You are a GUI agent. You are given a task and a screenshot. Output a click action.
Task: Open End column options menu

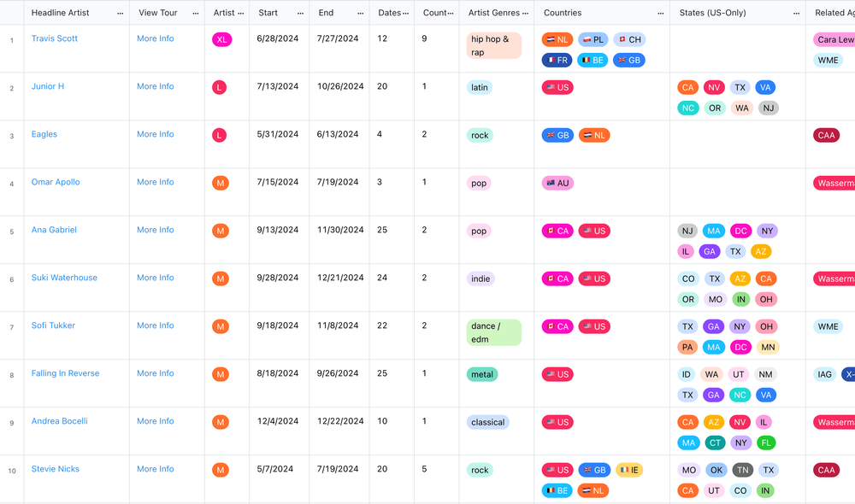[x=361, y=13]
